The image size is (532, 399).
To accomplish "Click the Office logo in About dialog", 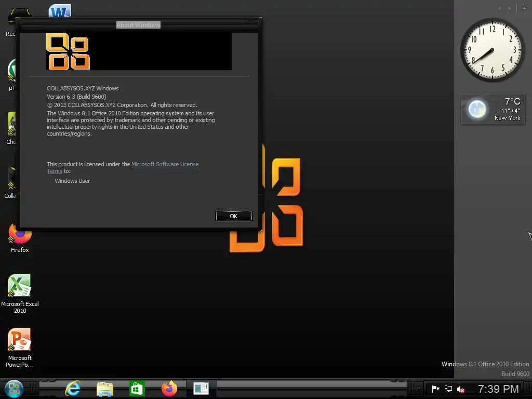I will tap(68, 51).
